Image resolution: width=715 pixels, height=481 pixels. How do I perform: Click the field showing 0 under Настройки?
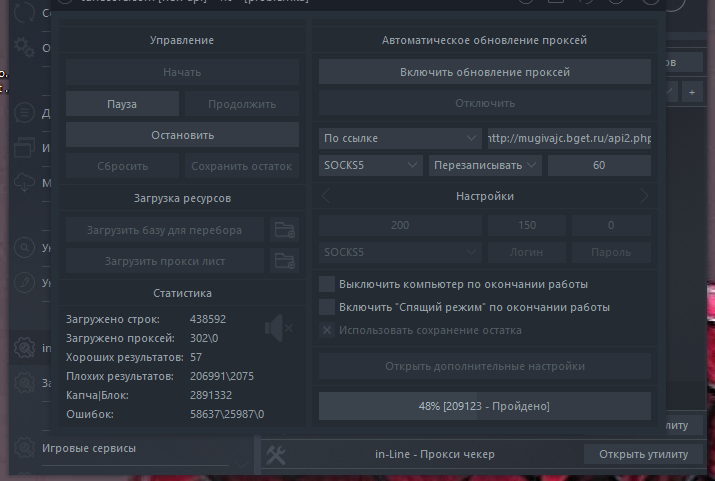[x=611, y=225]
